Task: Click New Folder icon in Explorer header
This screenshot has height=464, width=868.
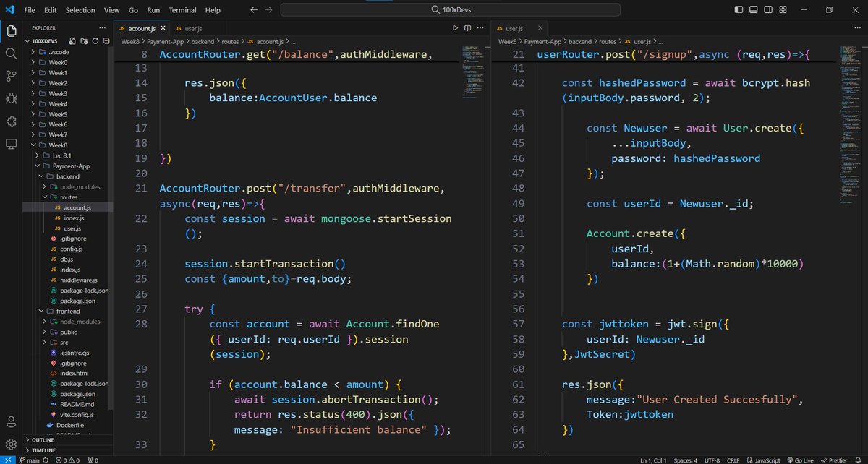Action: coord(83,41)
